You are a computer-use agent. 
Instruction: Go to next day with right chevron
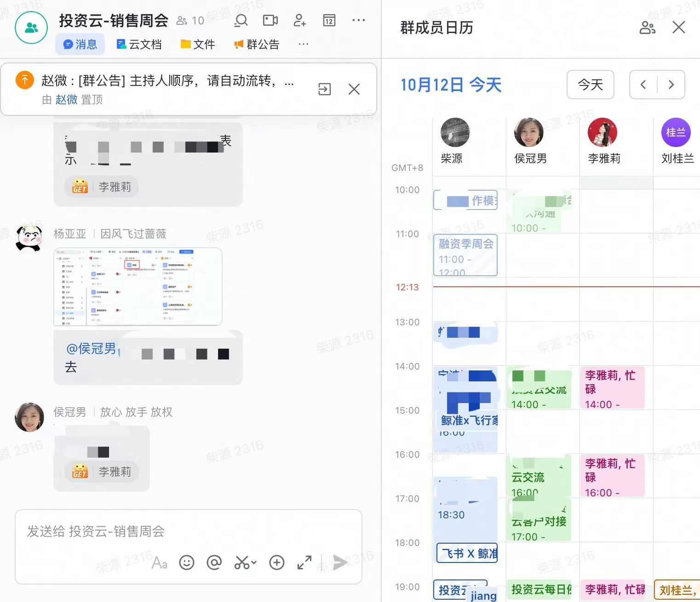(671, 85)
